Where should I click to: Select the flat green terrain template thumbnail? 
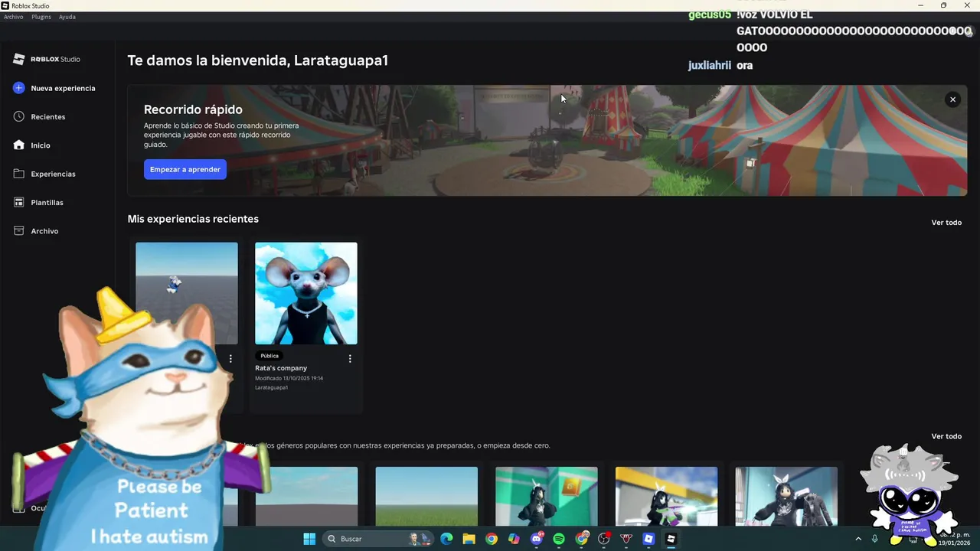pyautogui.click(x=426, y=496)
